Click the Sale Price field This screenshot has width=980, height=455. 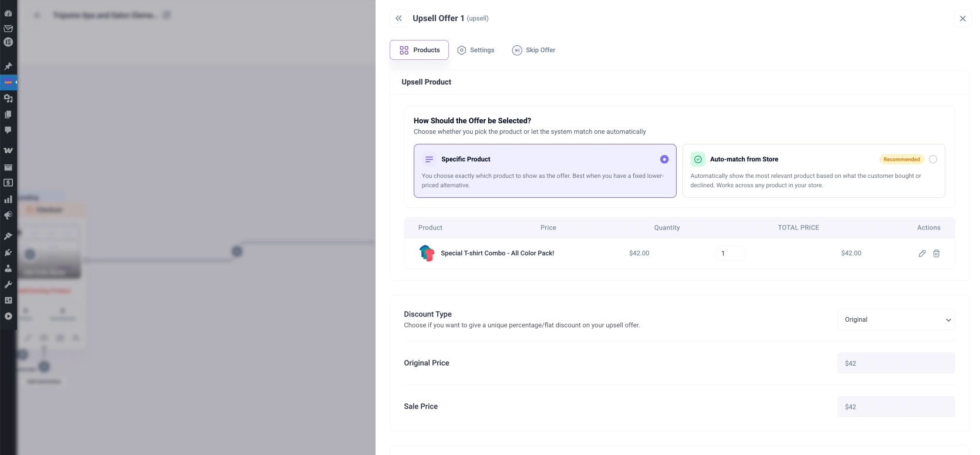tap(895, 407)
